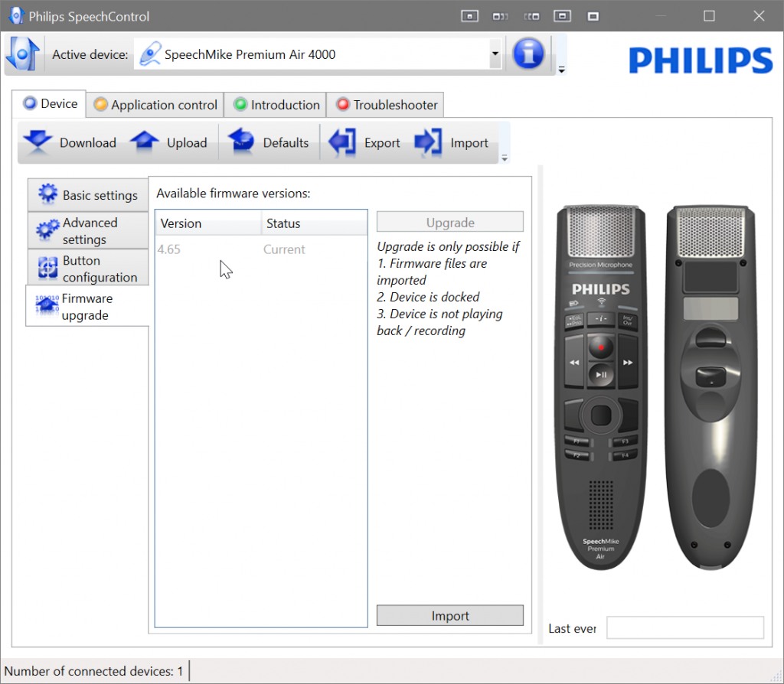Click the Version column header
Image resolution: width=784 pixels, height=684 pixels.
click(x=208, y=223)
